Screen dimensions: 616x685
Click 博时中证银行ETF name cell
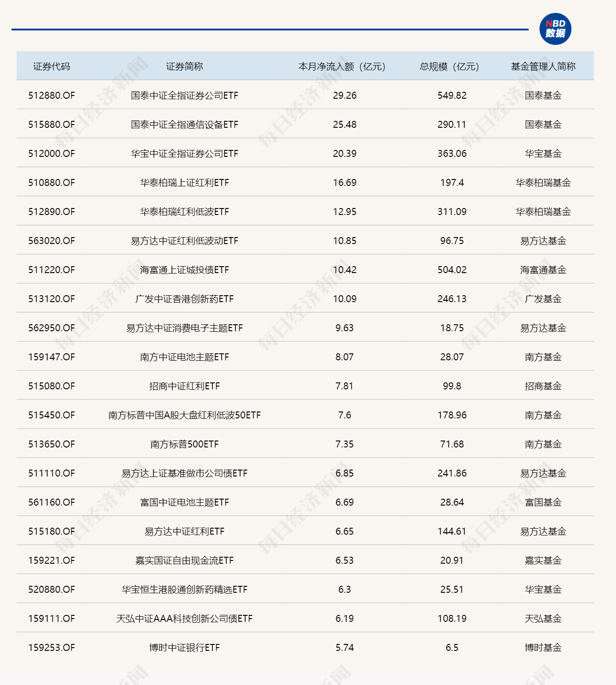coord(185,648)
